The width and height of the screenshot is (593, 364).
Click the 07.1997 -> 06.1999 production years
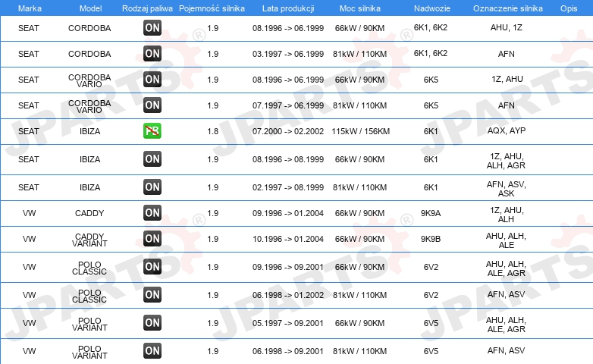tap(288, 105)
